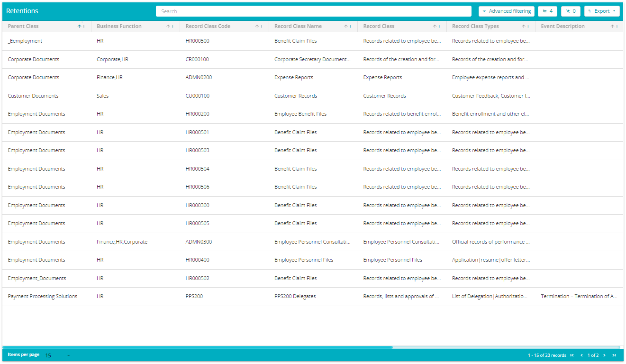Select the Payment Processing Solutions cell
The height and width of the screenshot is (364, 626).
[43, 297]
